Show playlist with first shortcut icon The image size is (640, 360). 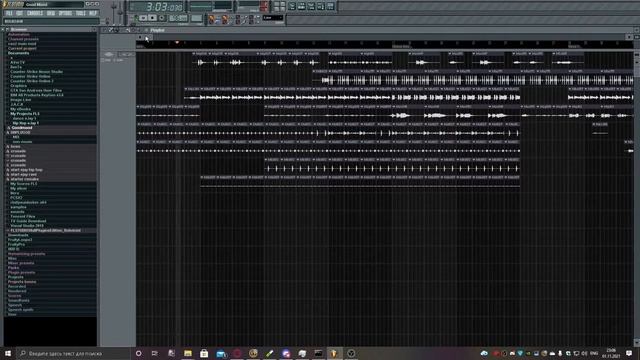click(292, 6)
